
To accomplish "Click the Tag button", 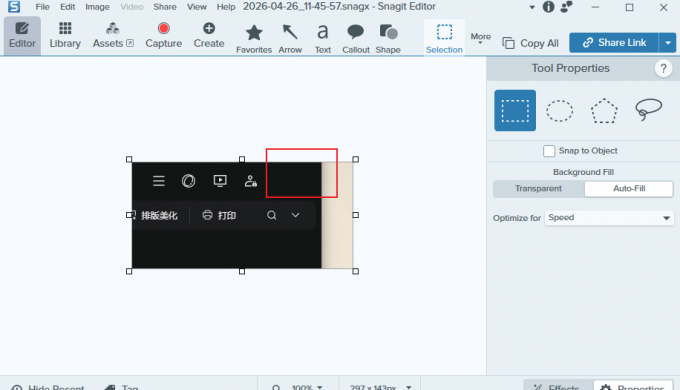I will pyautogui.click(x=122, y=387).
